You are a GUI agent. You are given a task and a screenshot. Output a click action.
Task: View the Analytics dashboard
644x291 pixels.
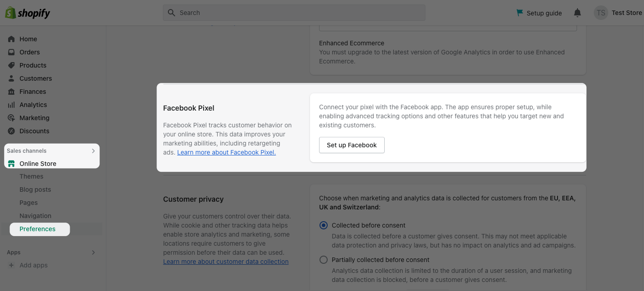[33, 105]
